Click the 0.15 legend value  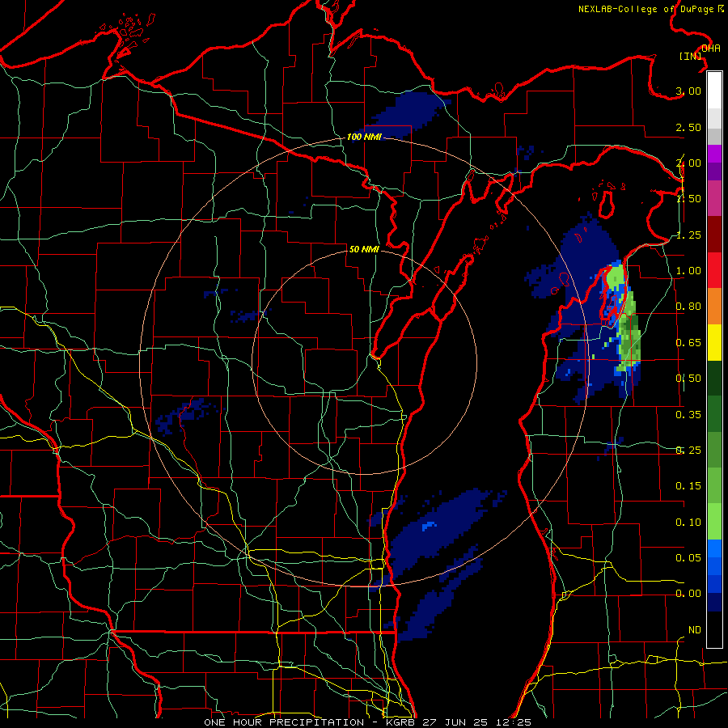coord(688,486)
